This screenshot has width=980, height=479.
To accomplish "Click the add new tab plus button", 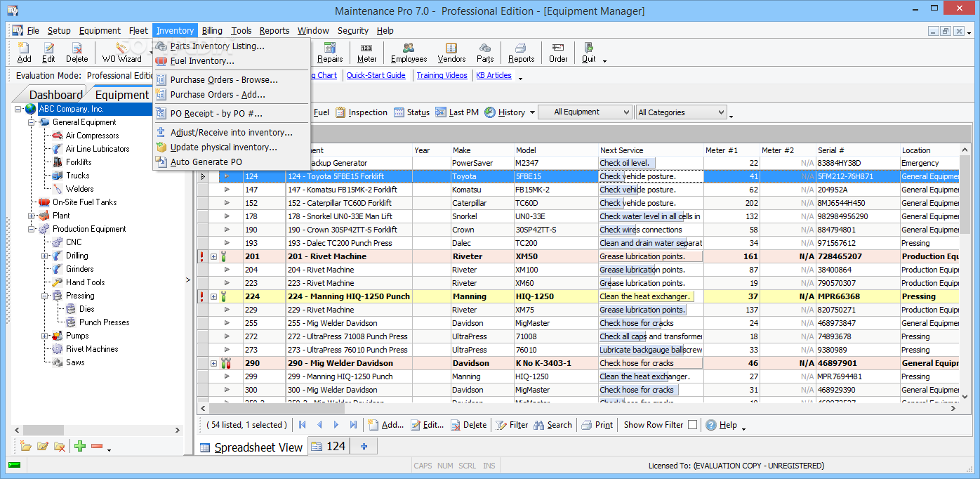I will coord(364,446).
